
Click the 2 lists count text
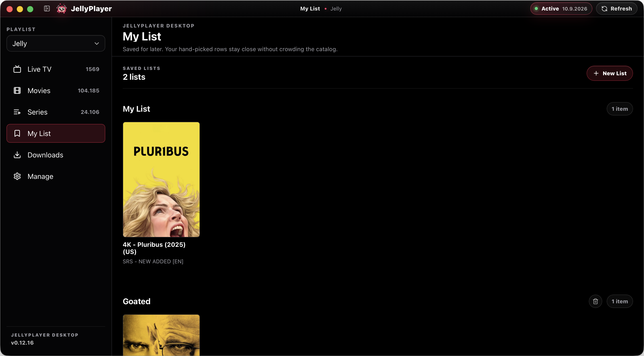pyautogui.click(x=134, y=77)
